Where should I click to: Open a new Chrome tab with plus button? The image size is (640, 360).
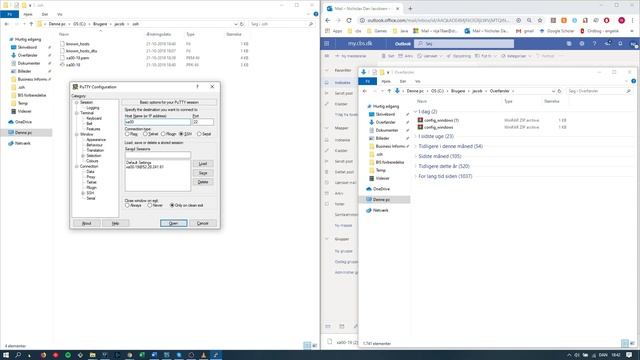[410, 8]
